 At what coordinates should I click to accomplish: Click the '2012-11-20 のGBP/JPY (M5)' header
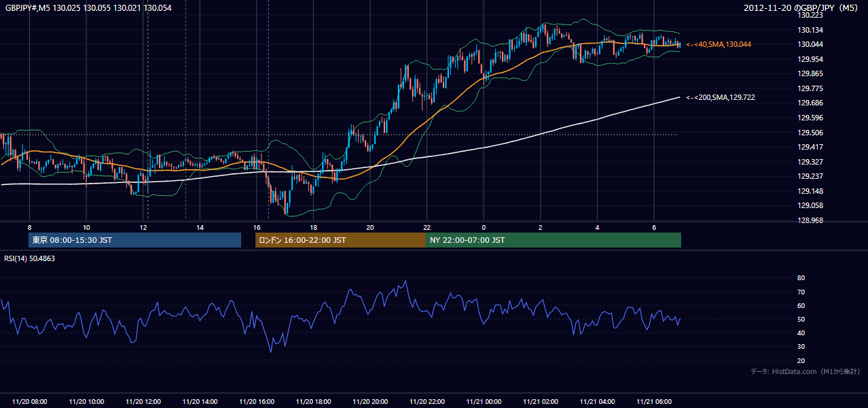coord(802,7)
